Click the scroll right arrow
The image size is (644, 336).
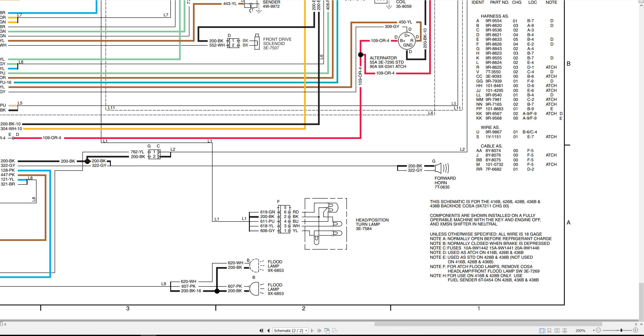pos(636,324)
